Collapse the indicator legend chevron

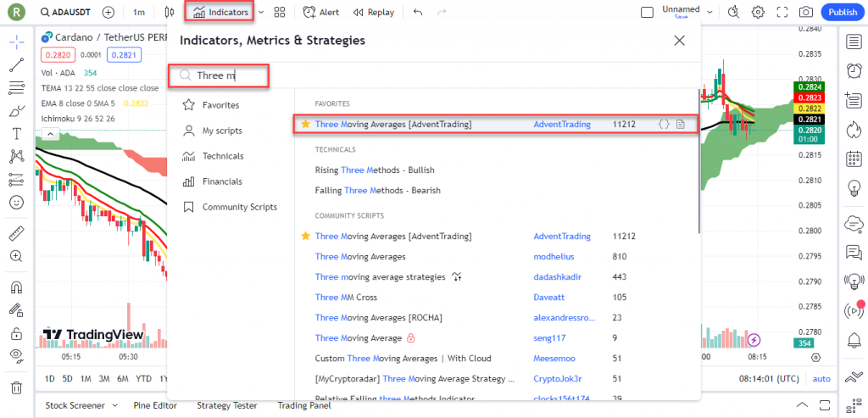[50, 134]
